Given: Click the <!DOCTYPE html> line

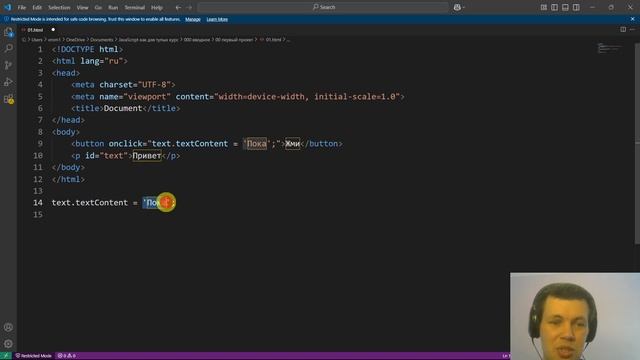Looking at the screenshot, I should click(87, 49).
